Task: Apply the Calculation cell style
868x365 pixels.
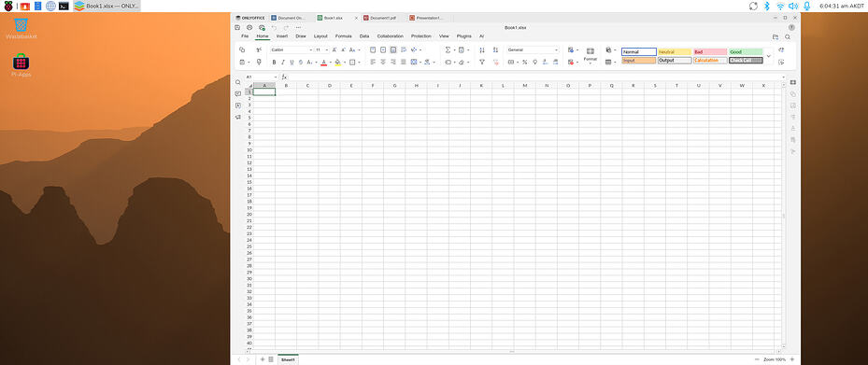Action: click(x=710, y=61)
